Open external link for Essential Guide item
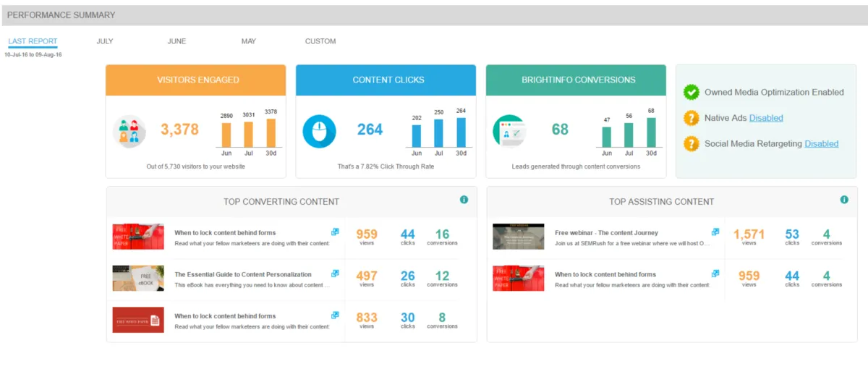Screen dimensions: 868x377 [335, 274]
